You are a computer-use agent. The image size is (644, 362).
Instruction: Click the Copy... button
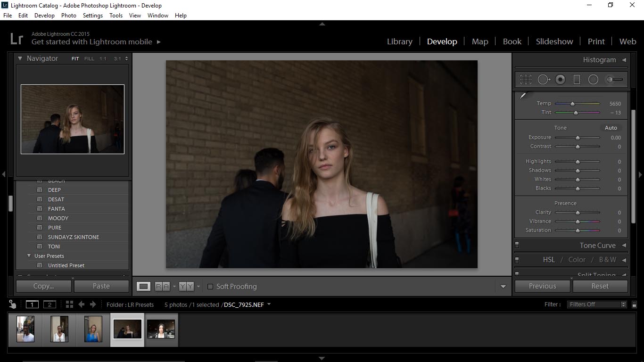point(43,286)
